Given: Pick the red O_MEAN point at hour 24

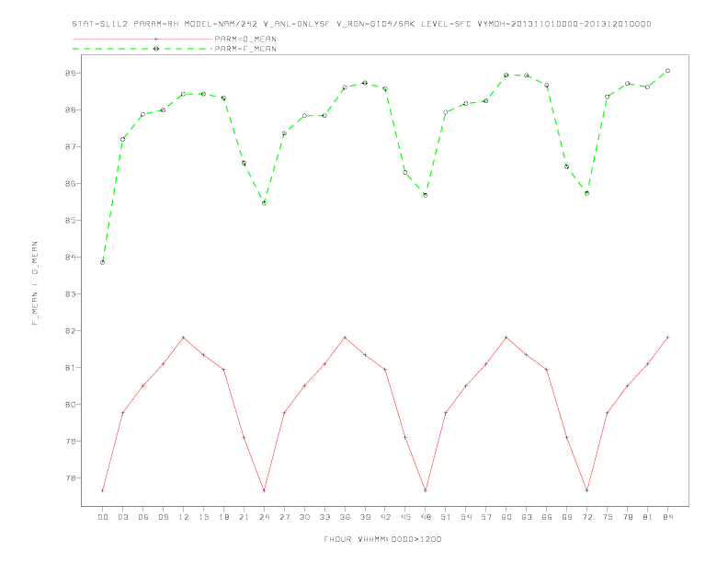Looking at the screenshot, I should [264, 490].
